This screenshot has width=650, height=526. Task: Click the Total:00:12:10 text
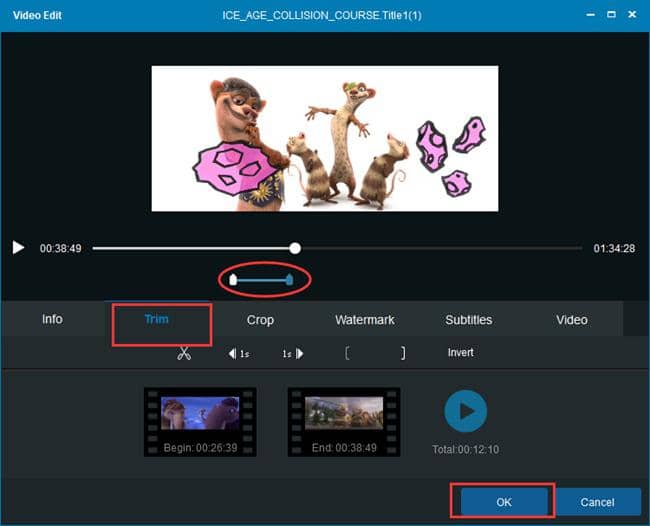466,449
